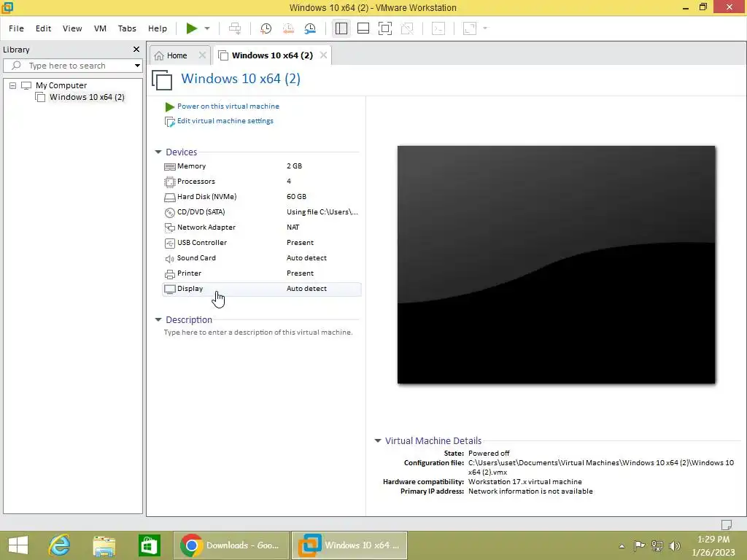Click Power on this virtual machine
Screen dimensions: 747x560
228,106
